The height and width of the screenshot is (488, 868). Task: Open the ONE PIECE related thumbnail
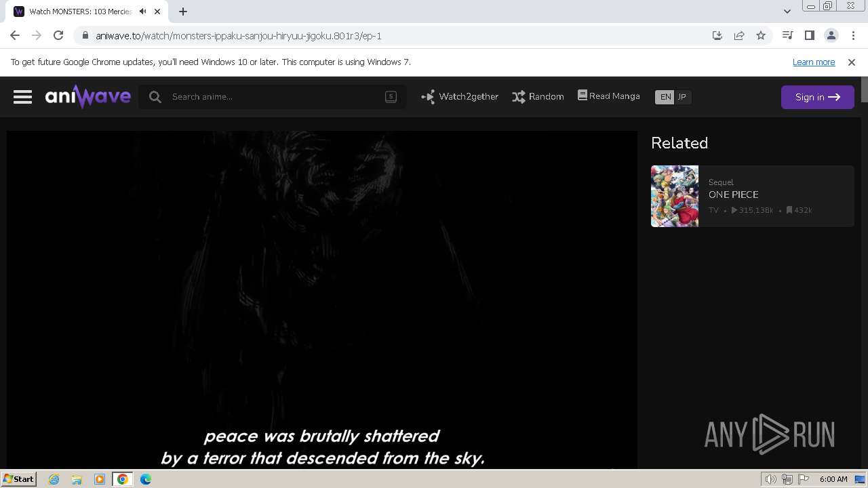tap(675, 196)
